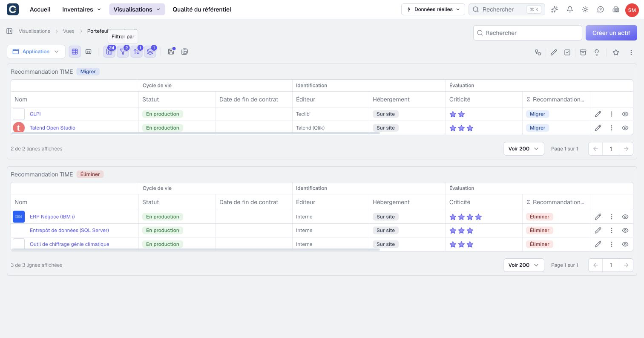Image resolution: width=644 pixels, height=338 pixels.
Task: Toggle the sidebar panel icon beside breadcrumb
Action: [x=9, y=31]
